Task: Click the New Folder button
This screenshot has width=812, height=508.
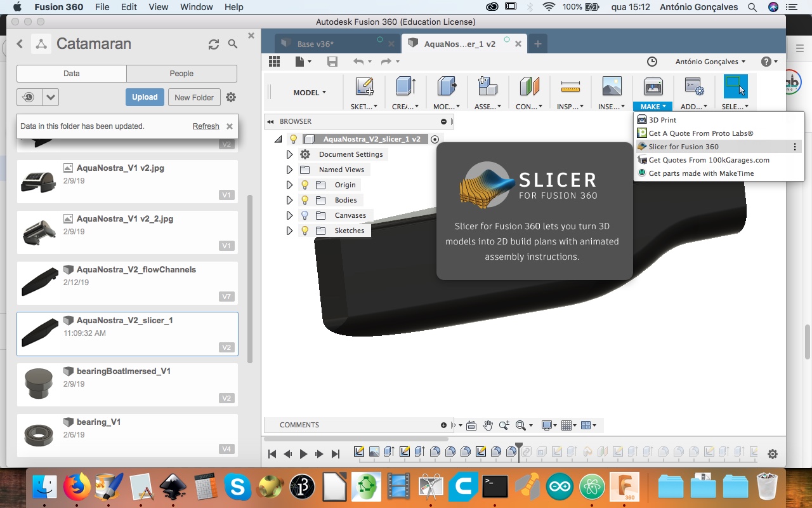Action: click(x=194, y=97)
